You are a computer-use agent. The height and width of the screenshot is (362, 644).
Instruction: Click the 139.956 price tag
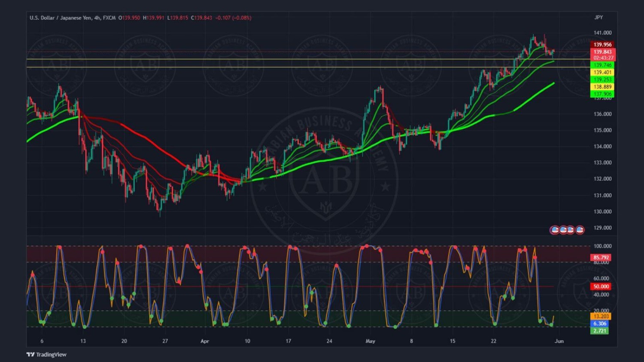pos(602,45)
